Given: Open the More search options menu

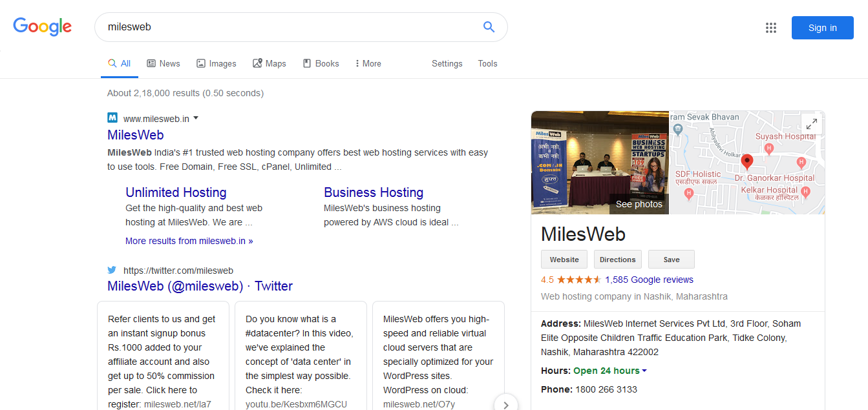Looking at the screenshot, I should (368, 63).
